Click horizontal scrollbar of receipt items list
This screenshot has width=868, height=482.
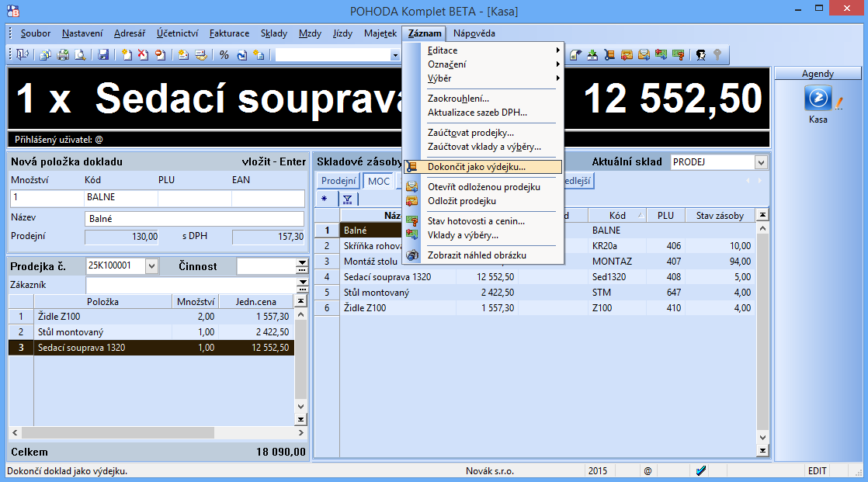point(118,433)
